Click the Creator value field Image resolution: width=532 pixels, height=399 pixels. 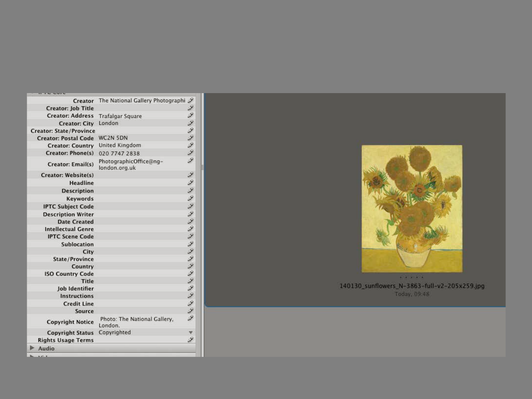click(142, 100)
